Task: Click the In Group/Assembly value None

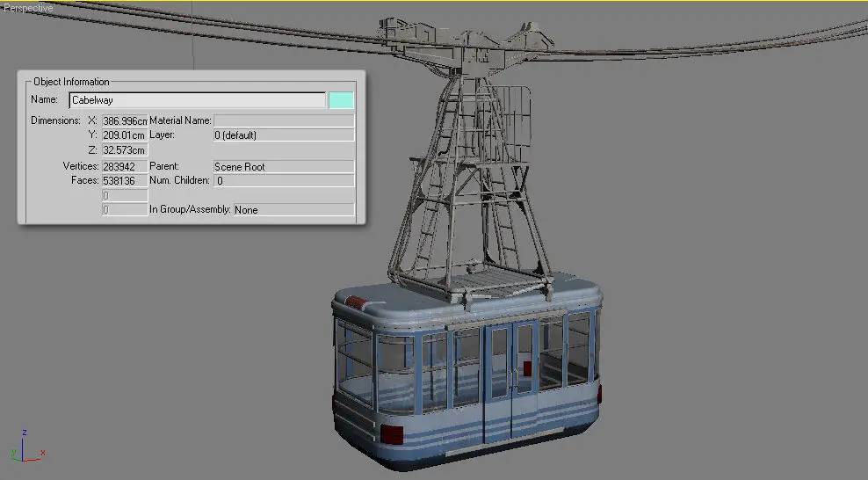Action: pyautogui.click(x=294, y=210)
